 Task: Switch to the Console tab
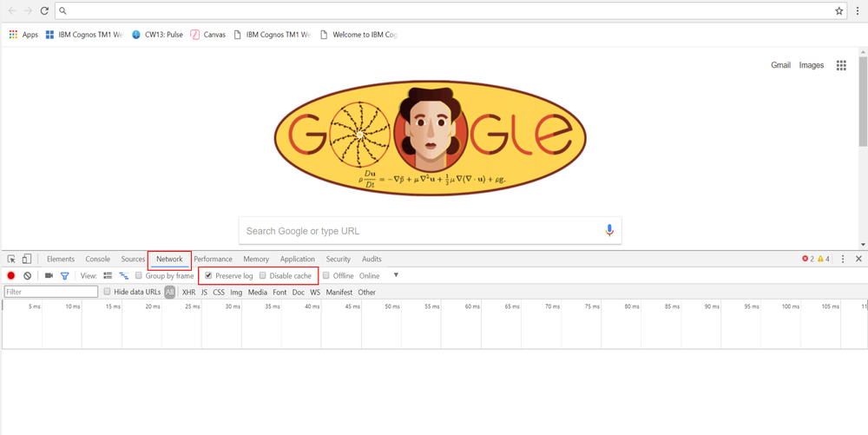coord(97,259)
